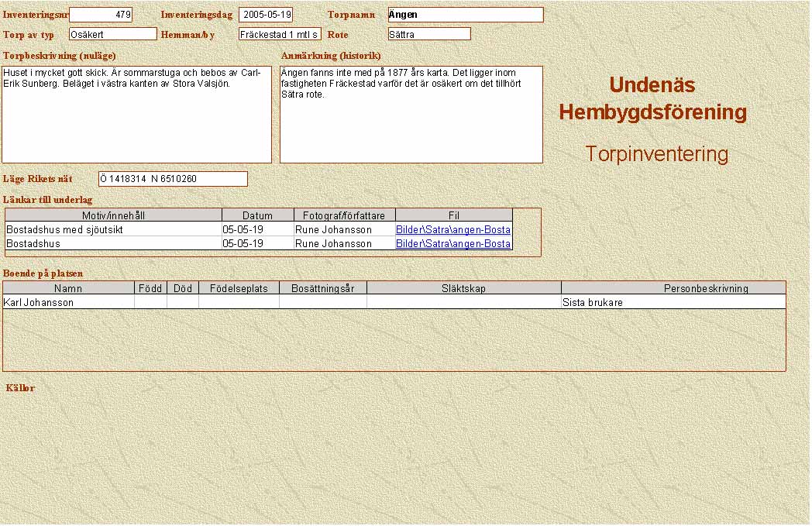Viewport: 812px width, 526px height.
Task: Select the Karl Johansson name cell
Action: 68,303
